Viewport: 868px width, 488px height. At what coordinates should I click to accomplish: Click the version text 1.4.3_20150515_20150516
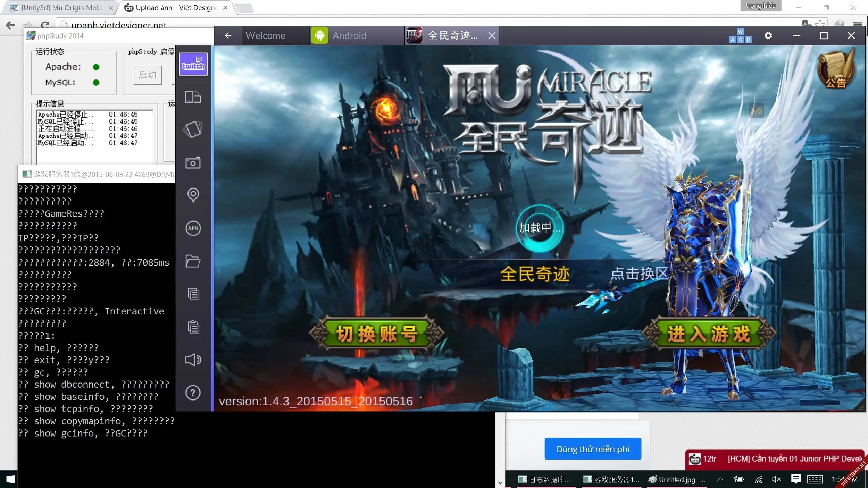316,401
